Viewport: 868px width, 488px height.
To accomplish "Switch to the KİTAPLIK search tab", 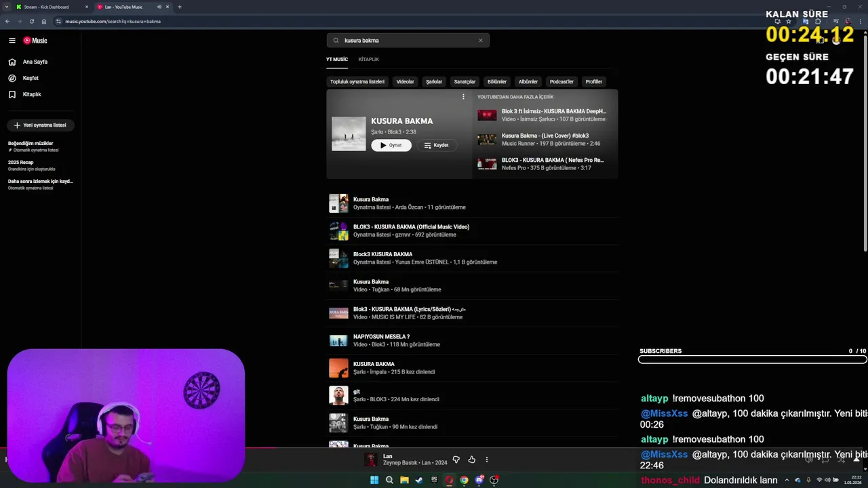I will (x=369, y=59).
